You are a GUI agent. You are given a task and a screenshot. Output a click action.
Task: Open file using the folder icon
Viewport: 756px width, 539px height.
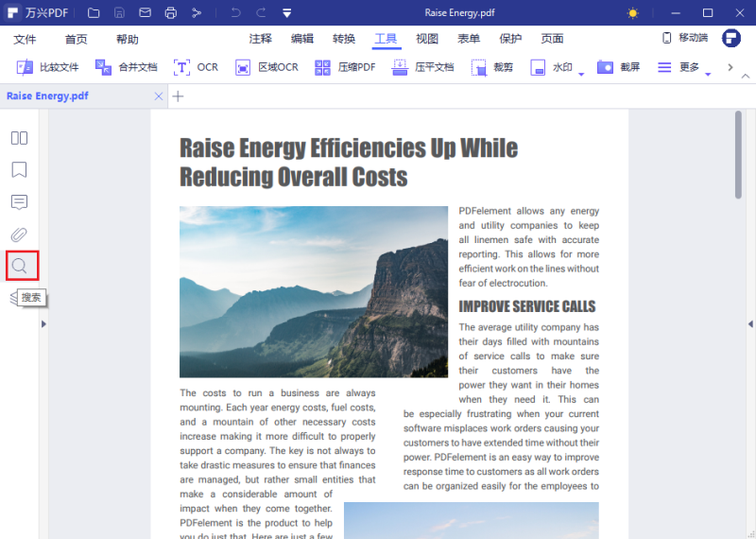pyautogui.click(x=94, y=13)
